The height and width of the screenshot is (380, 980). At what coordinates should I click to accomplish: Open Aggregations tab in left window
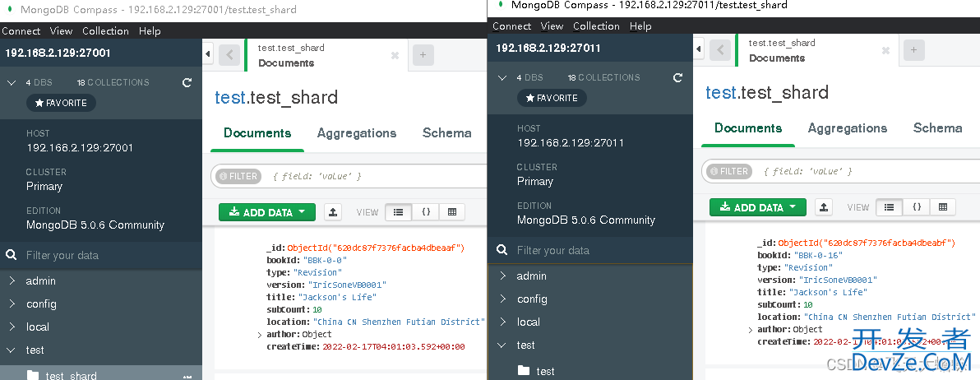(357, 133)
